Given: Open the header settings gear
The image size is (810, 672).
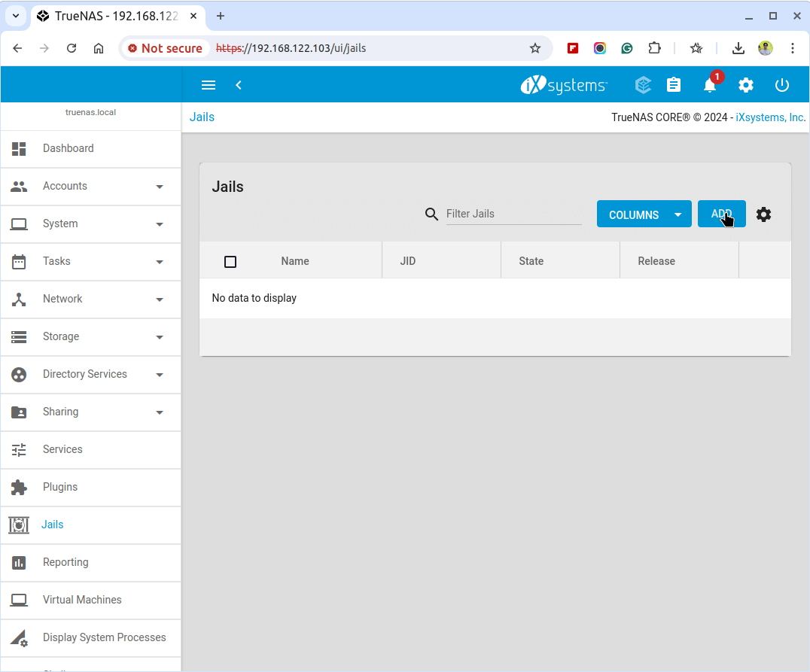Looking at the screenshot, I should point(746,85).
